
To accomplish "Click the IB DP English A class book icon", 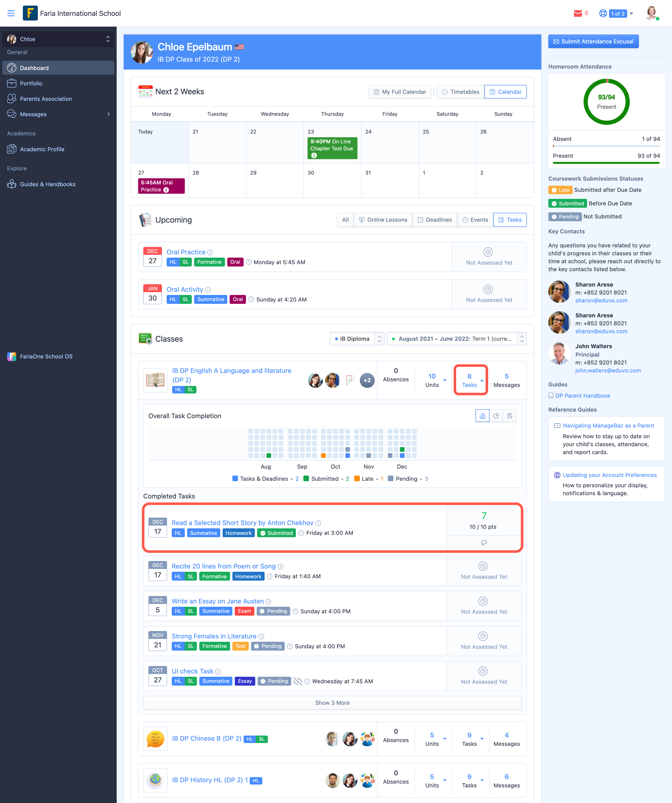I will point(155,380).
